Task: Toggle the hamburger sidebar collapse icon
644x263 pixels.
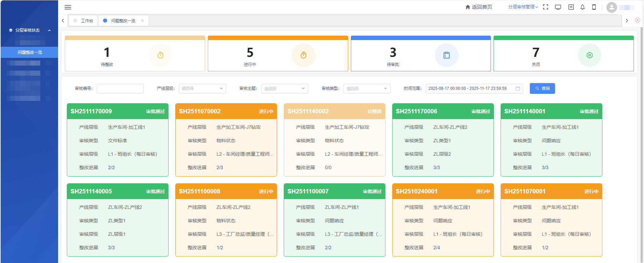Action: [x=68, y=7]
